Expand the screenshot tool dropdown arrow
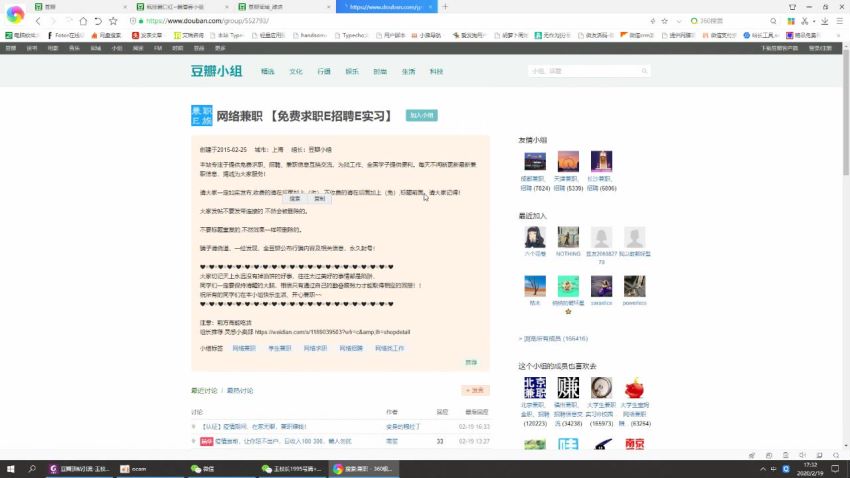Screen dimensions: 850x478 [x=814, y=21]
